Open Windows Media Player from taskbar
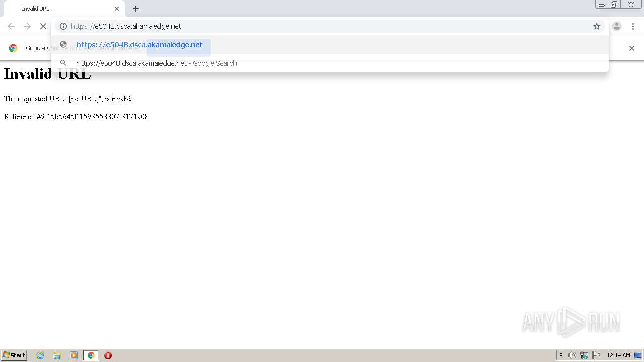This screenshot has height=362, width=644. click(x=74, y=355)
